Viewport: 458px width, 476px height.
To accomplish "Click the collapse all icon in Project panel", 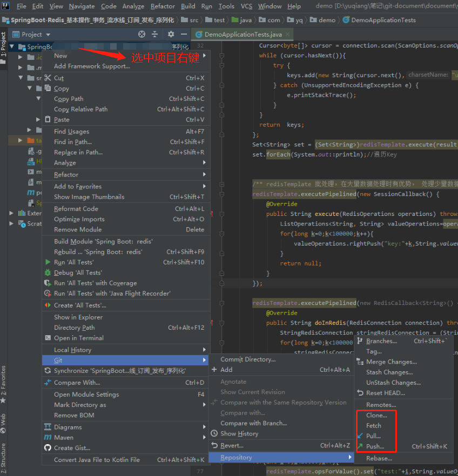I will click(x=154, y=35).
